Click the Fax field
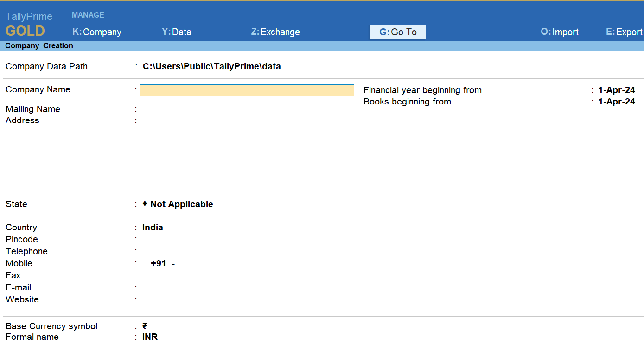Image resolution: width=644 pixels, height=344 pixels. (x=185, y=276)
